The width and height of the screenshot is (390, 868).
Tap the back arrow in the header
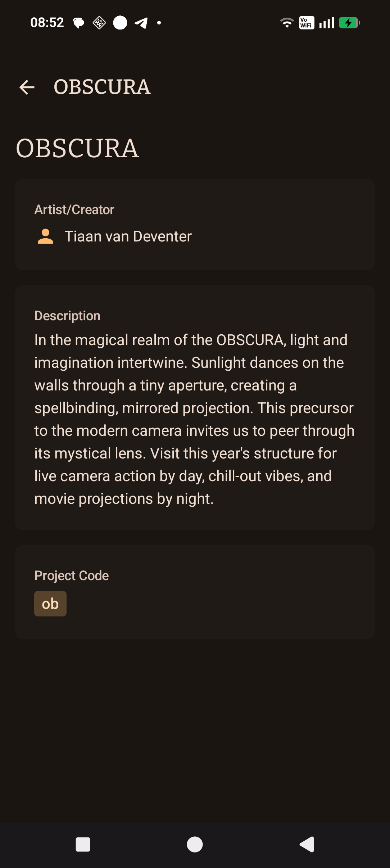(x=27, y=87)
